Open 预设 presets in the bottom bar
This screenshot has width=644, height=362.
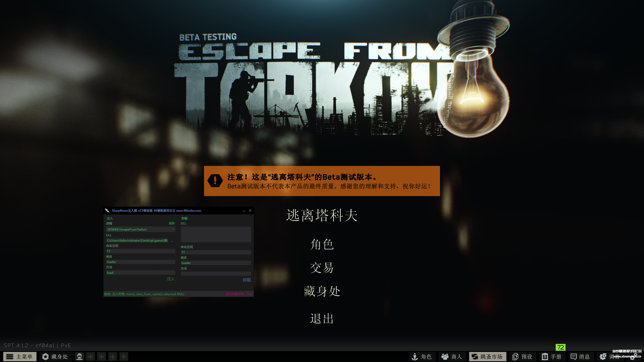522,356
